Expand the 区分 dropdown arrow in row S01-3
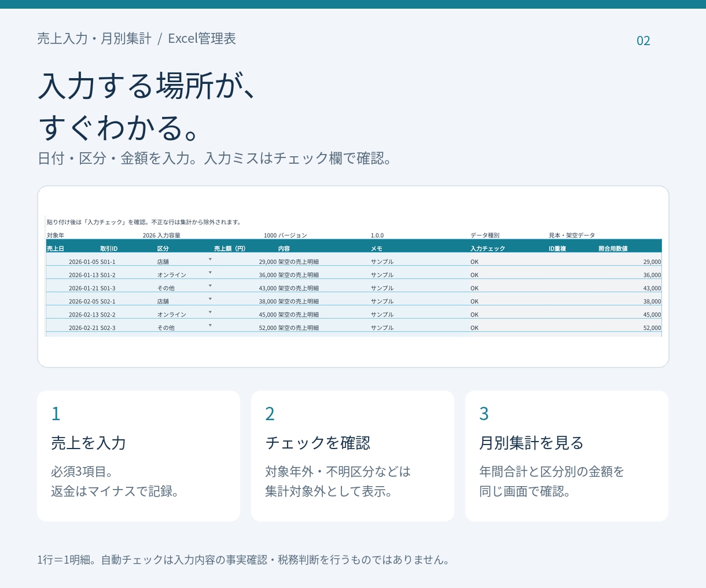This screenshot has height=588, width=706. pyautogui.click(x=210, y=286)
